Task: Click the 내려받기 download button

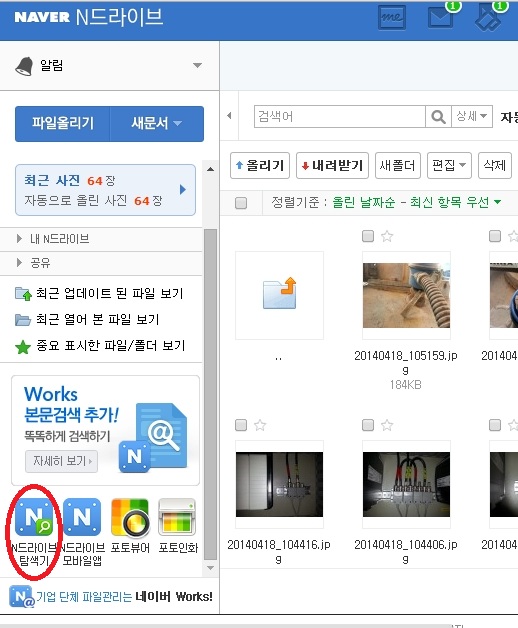Action: (332, 165)
